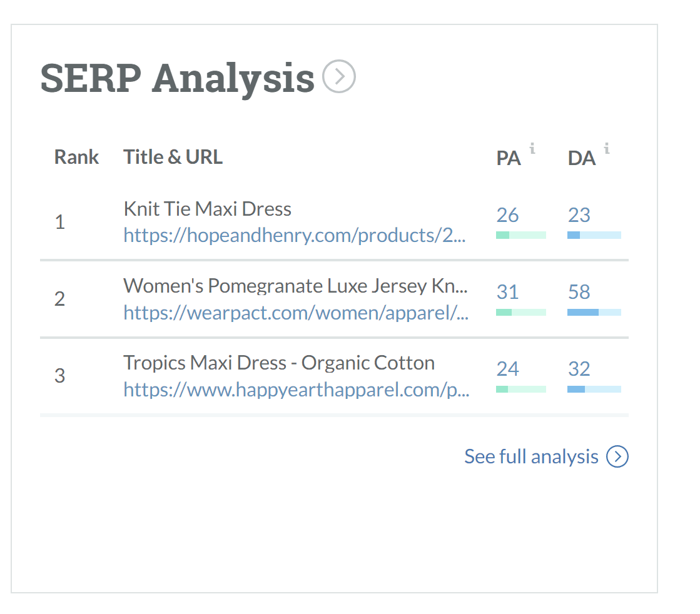
Task: Open the PA score 26 for rank 1
Action: pyautogui.click(x=507, y=215)
